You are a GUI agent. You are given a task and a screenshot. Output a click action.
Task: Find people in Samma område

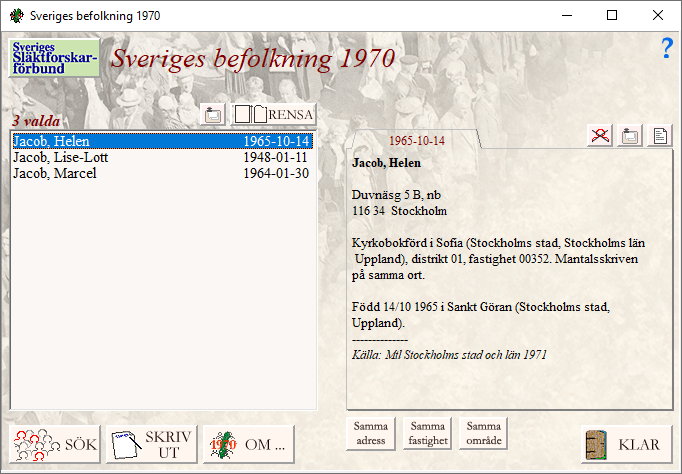click(x=484, y=433)
